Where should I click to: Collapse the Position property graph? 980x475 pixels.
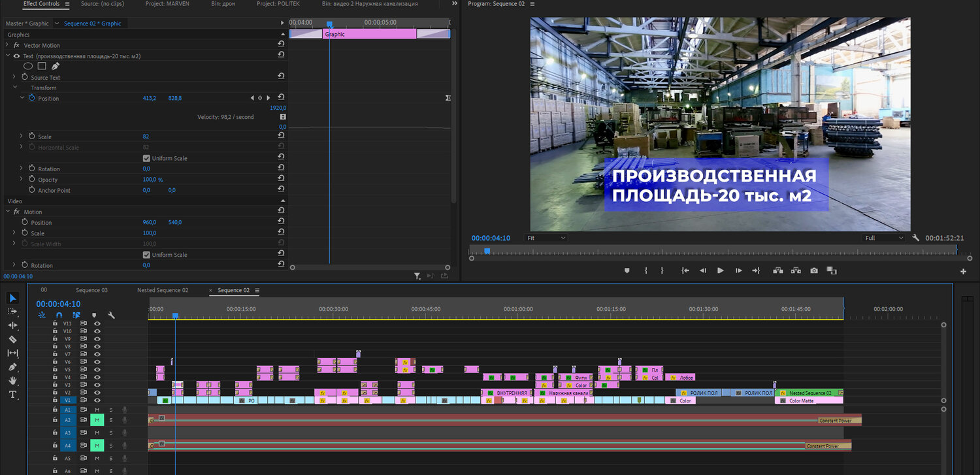pyautogui.click(x=22, y=98)
